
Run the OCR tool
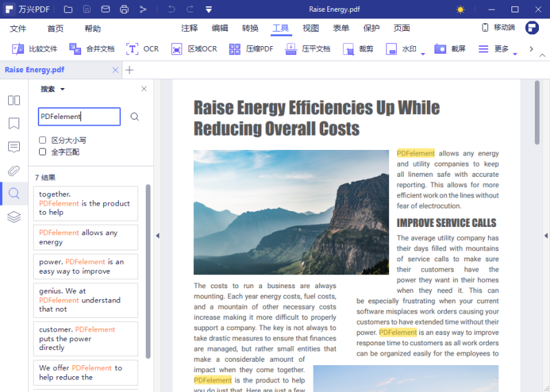(142, 49)
